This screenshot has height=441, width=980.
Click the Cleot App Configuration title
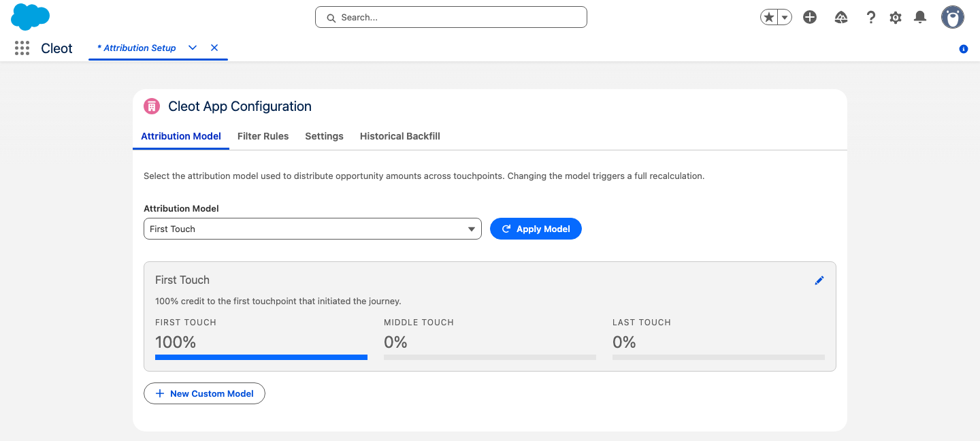[x=240, y=106]
